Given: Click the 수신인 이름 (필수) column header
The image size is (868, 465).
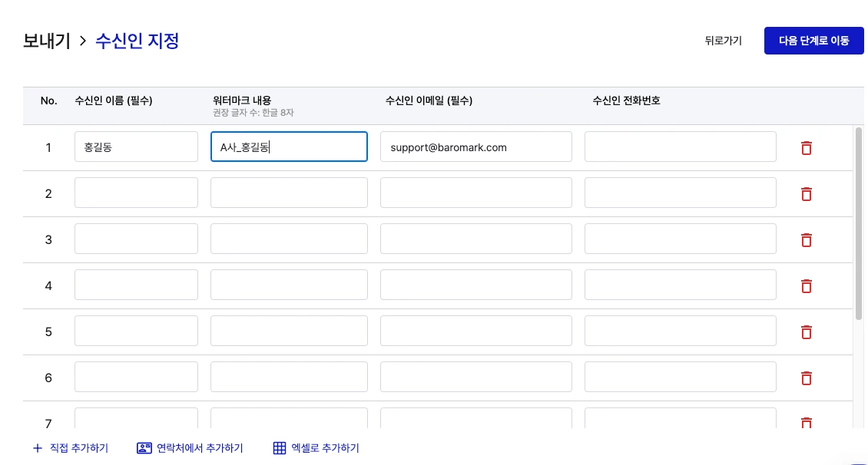Looking at the screenshot, I should pyautogui.click(x=114, y=101).
